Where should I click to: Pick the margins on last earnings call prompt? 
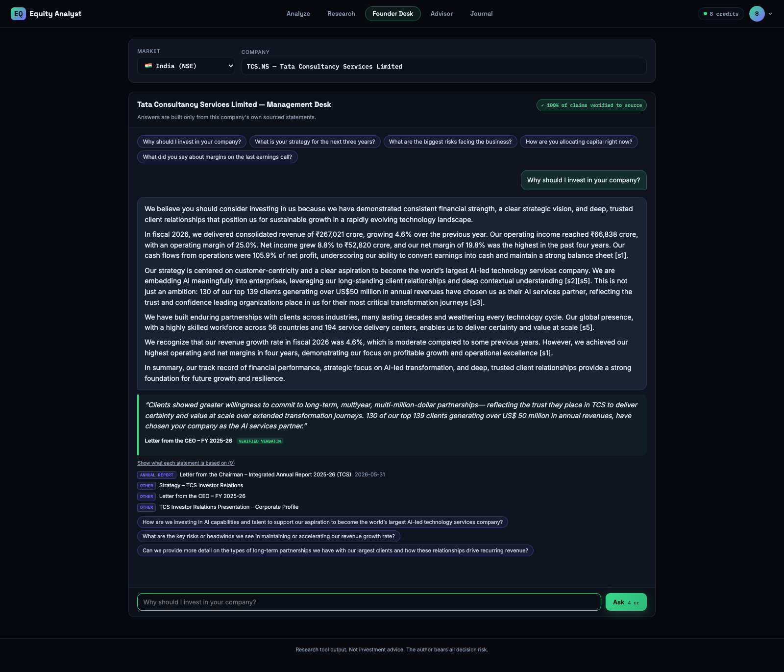[x=218, y=157]
